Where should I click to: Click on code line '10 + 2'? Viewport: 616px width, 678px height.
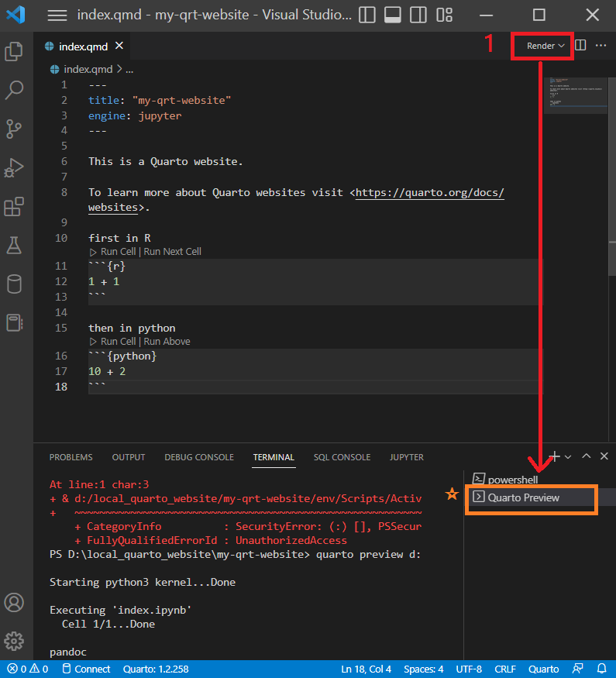click(x=107, y=371)
